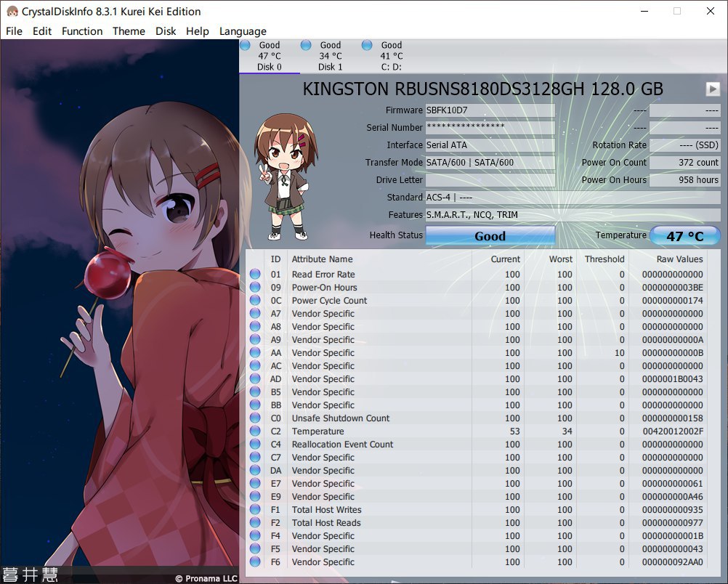Click the Features field S.M.A.R.T., NCQ, TRIM

click(x=573, y=214)
